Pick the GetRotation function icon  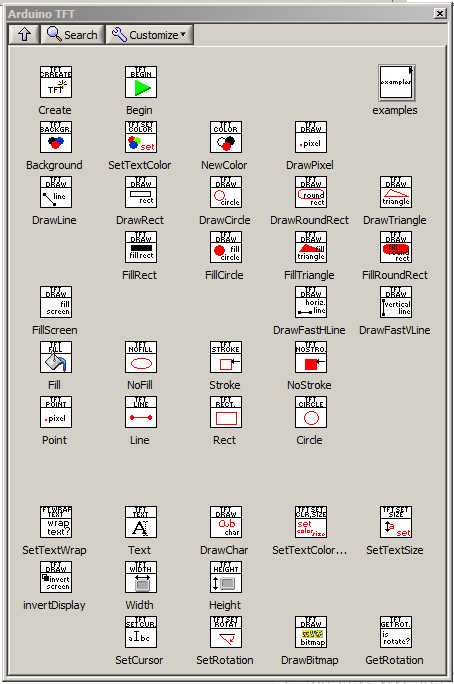coord(396,632)
